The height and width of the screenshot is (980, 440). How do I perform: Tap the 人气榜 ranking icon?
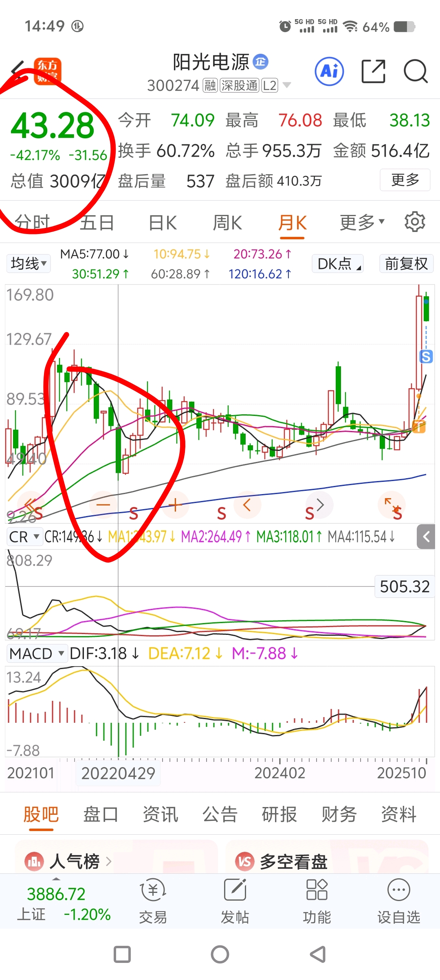pos(34,862)
